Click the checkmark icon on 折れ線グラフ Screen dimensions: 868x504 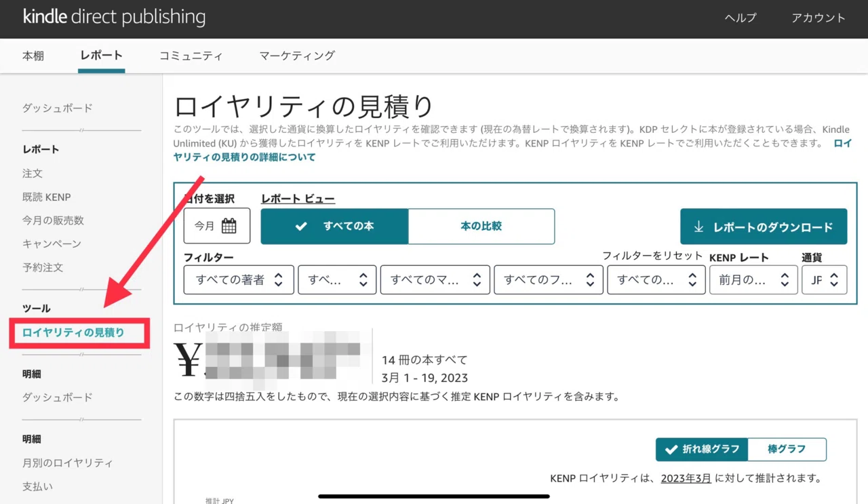click(x=671, y=449)
